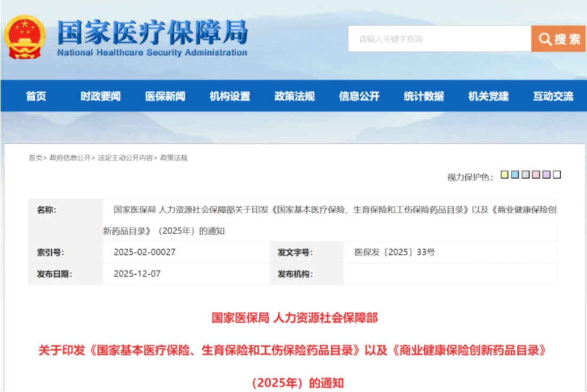Open the 机构设置 navigation tab
This screenshot has width=587, height=392.
[x=230, y=97]
